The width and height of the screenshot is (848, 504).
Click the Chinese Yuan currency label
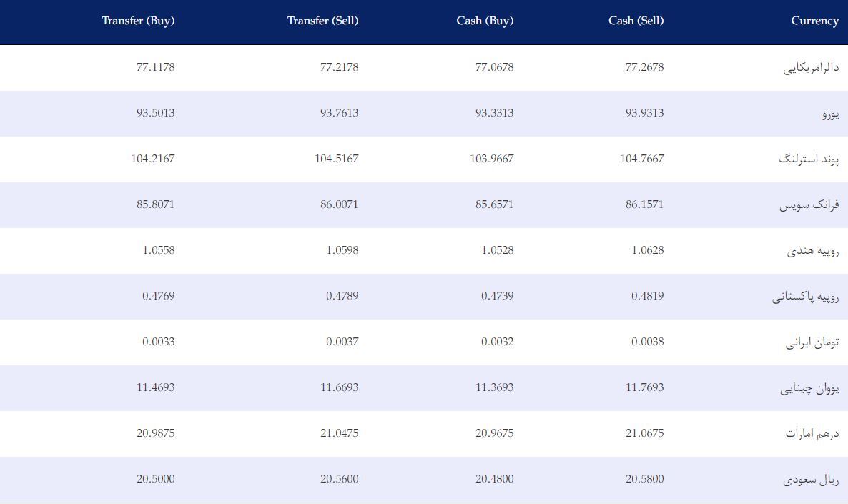(x=809, y=388)
